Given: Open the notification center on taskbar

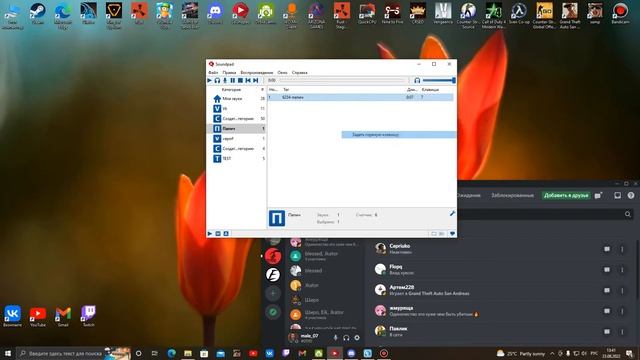Looking at the screenshot, I should [x=630, y=353].
